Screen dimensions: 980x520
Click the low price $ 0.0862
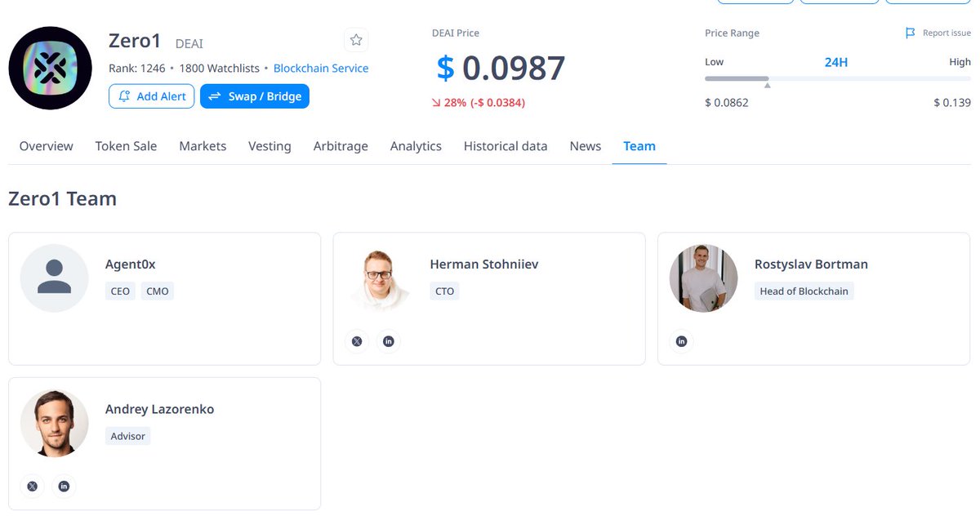click(x=727, y=103)
